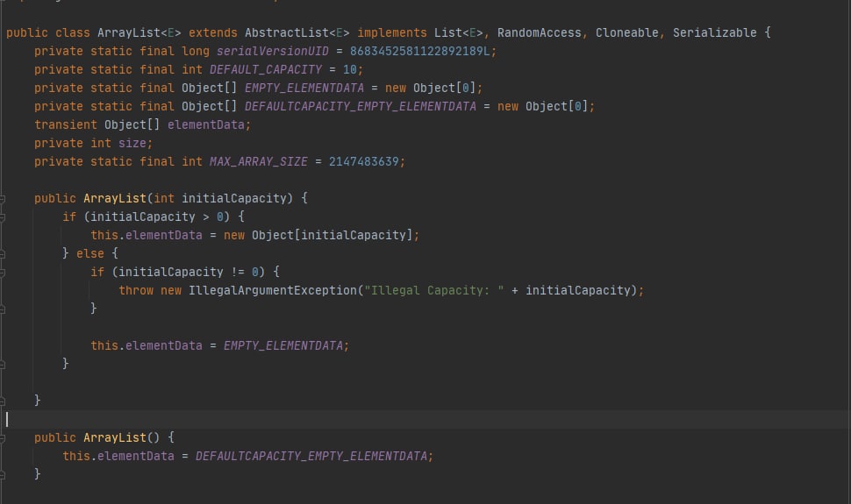The height and width of the screenshot is (504, 851).
Task: Click List<E> in the implements clause
Action: pyautogui.click(x=459, y=32)
